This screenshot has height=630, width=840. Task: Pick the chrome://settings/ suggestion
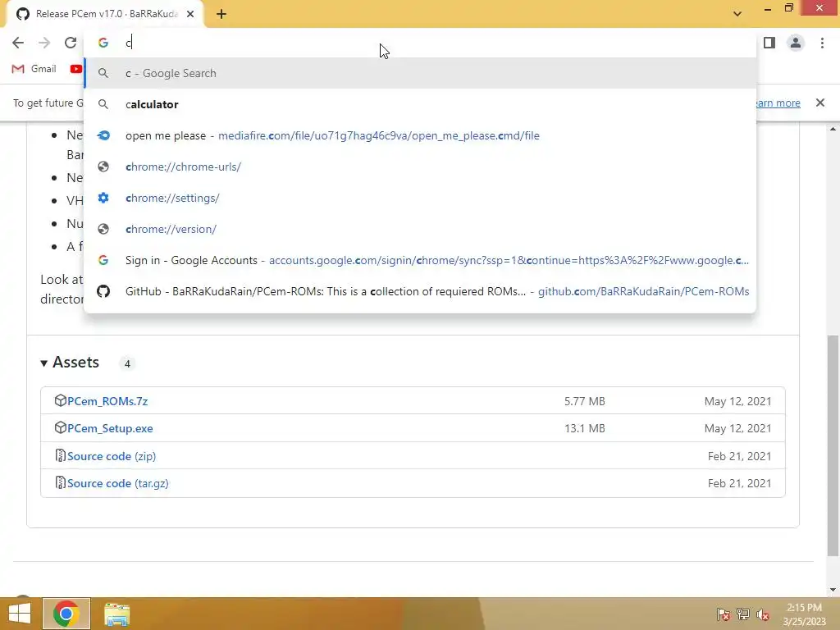pos(420,198)
